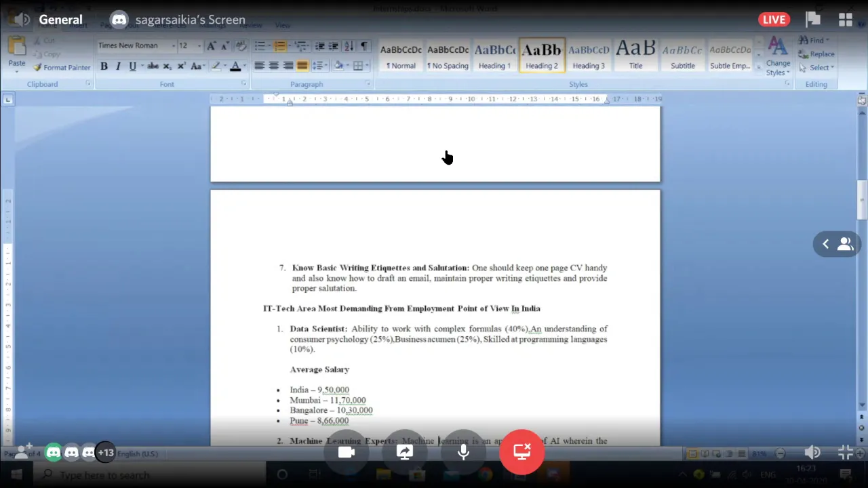This screenshot has height=488, width=868.
Task: Open the Change Case dropdown
Action: [197, 66]
